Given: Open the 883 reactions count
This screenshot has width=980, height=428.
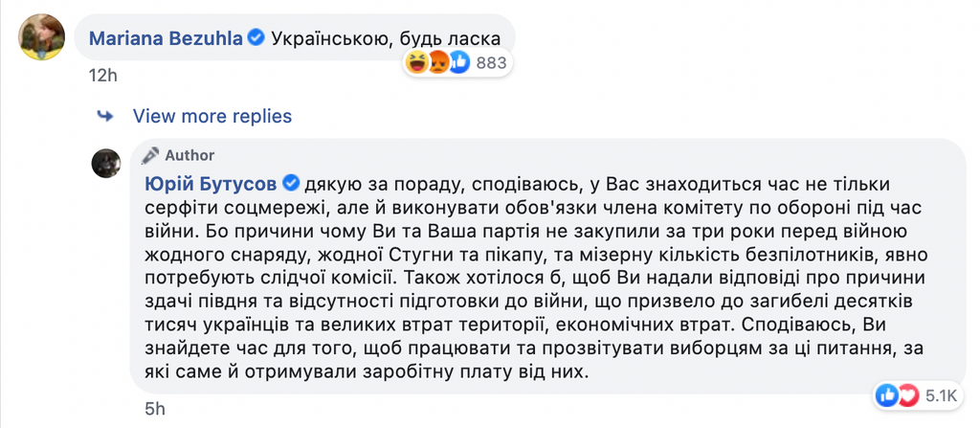Looking at the screenshot, I should 491,63.
